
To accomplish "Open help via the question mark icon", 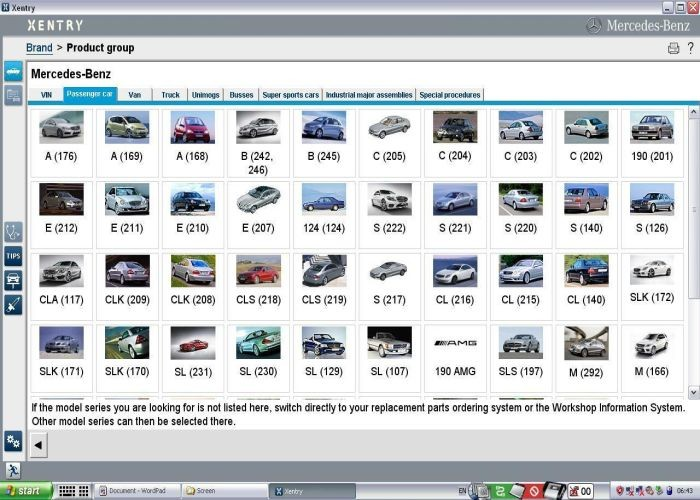I will (x=690, y=48).
